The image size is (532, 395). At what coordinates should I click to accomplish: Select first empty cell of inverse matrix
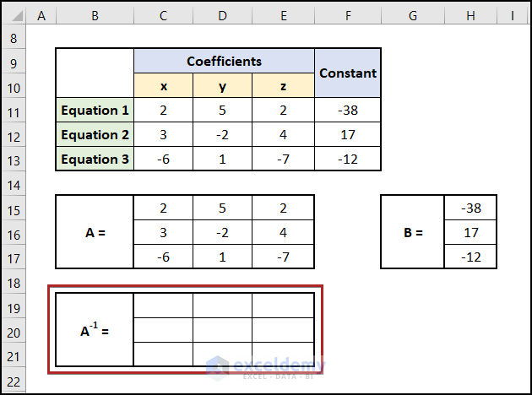(163, 306)
